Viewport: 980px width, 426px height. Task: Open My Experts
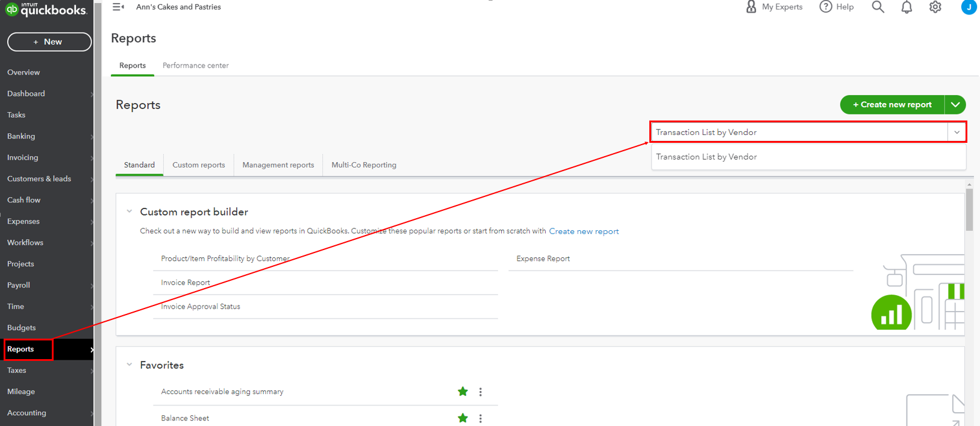(774, 7)
